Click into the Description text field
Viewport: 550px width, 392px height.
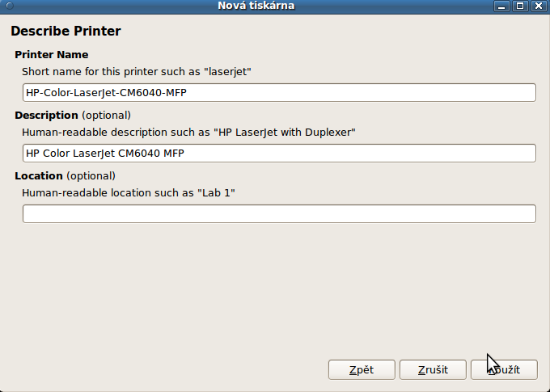[279, 153]
